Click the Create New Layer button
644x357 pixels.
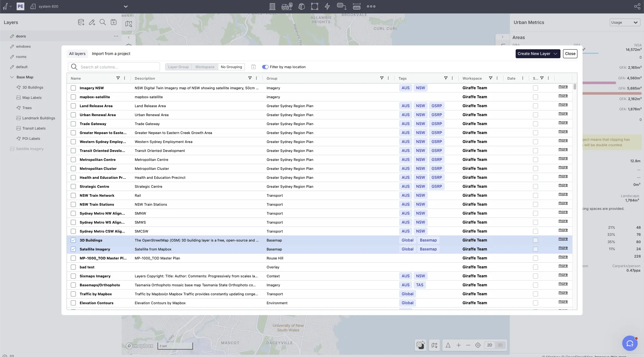[535, 54]
